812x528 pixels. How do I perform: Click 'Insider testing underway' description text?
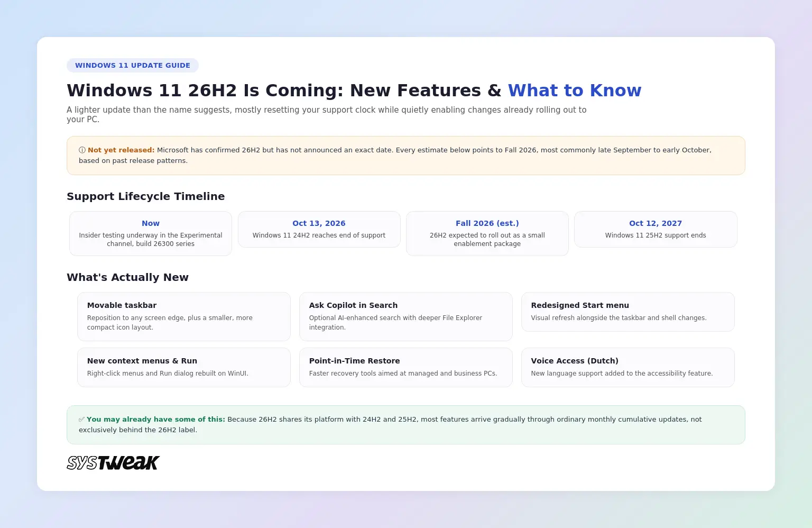tap(151, 240)
